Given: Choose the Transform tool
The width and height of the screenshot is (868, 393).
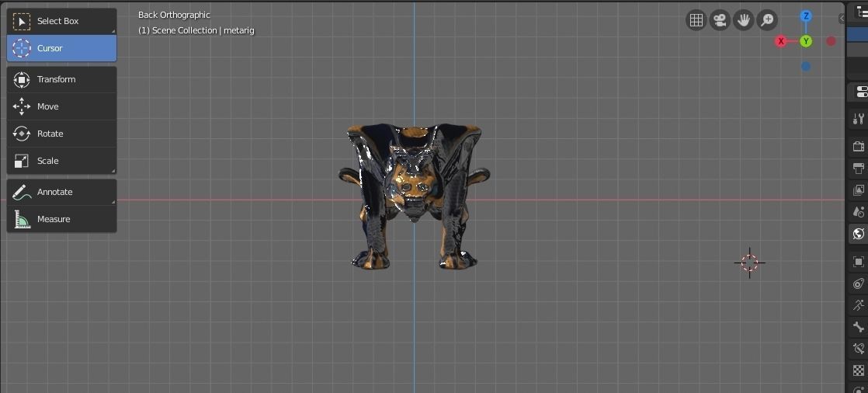Looking at the screenshot, I should coord(61,80).
